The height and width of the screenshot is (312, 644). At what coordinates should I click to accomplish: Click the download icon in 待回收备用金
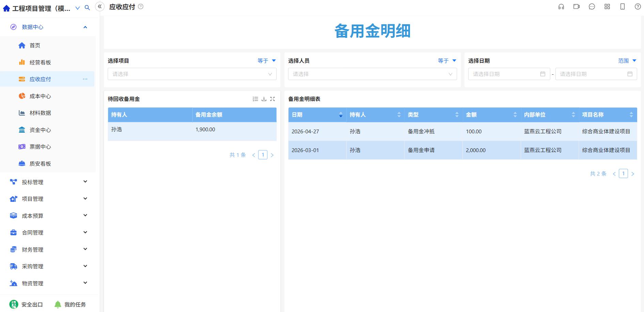click(264, 99)
